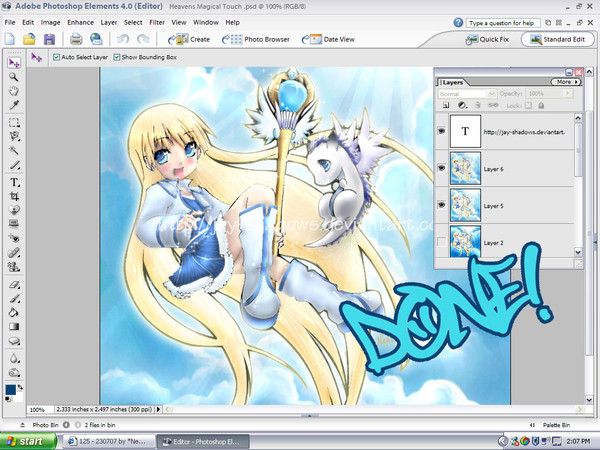Click the Create button
Screen dimensions: 600x450
click(189, 39)
